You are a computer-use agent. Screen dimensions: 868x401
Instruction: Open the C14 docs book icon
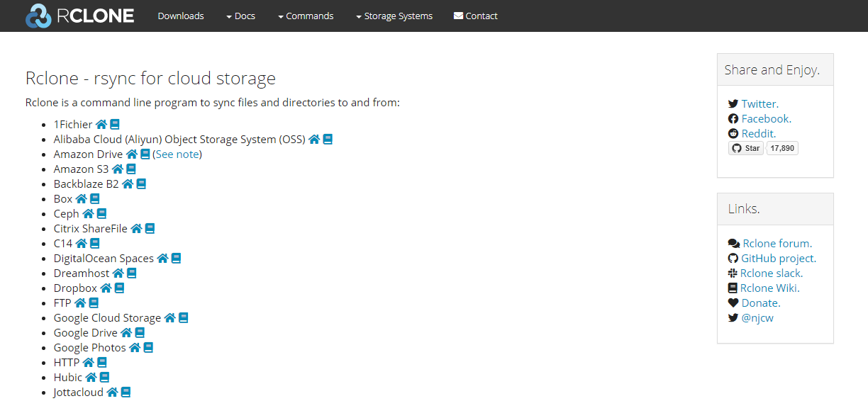click(x=95, y=244)
